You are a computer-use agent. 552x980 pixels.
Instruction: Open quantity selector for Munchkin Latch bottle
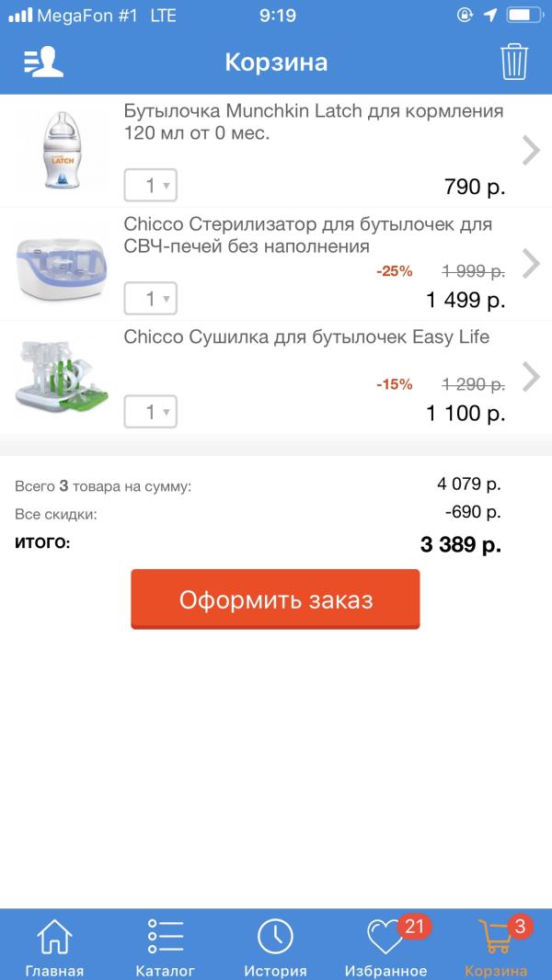point(150,186)
